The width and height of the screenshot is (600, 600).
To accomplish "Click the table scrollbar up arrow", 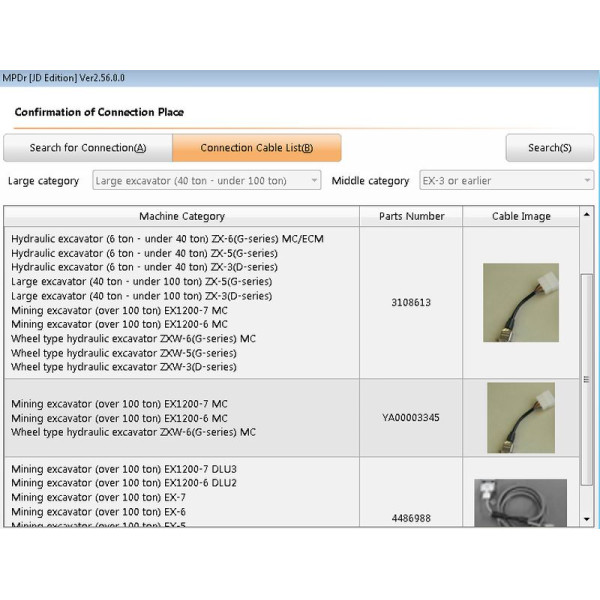I will tap(587, 216).
